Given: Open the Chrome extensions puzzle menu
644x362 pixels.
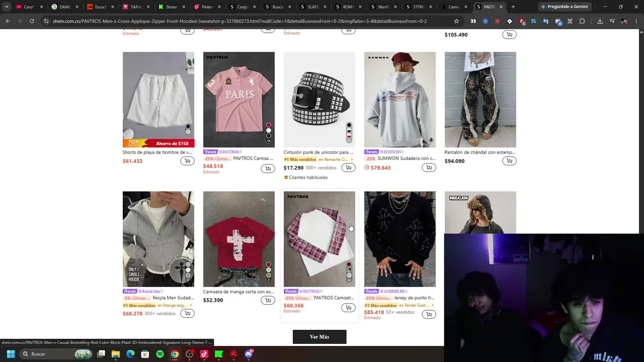Looking at the screenshot, I should pos(582,21).
